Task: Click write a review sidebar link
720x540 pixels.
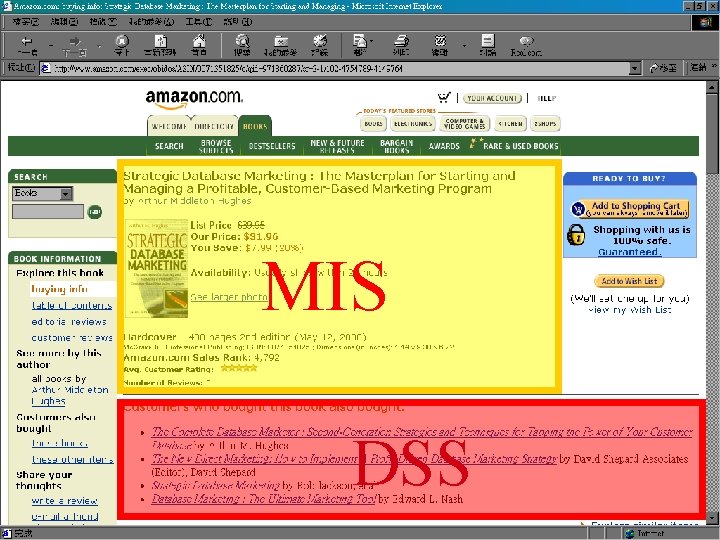Action: click(64, 501)
